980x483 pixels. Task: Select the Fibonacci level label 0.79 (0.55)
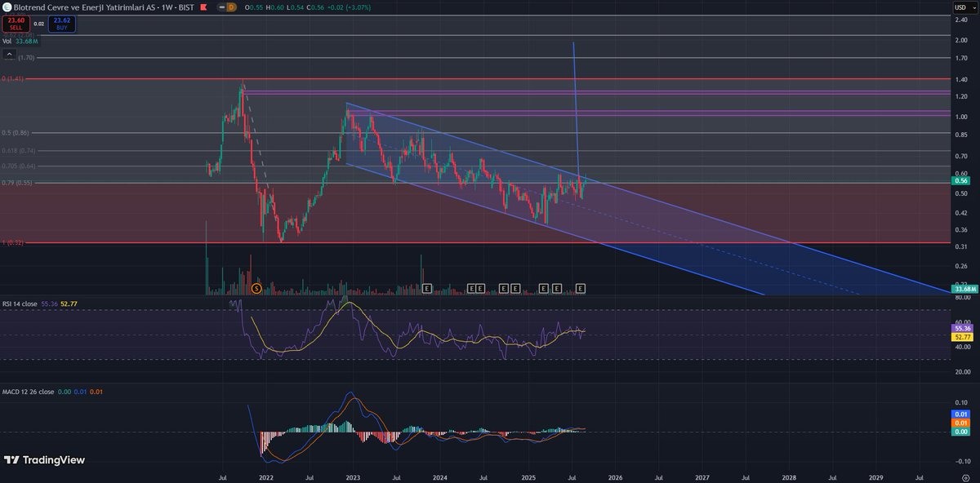click(x=16, y=184)
